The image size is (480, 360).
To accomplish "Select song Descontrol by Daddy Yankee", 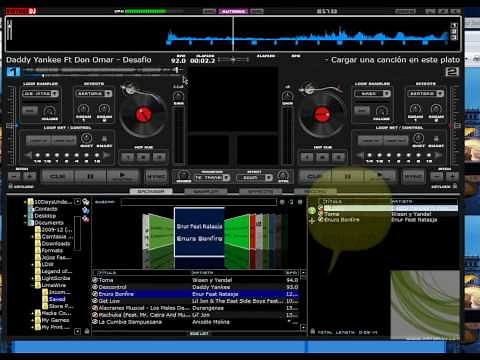I will [195, 287].
